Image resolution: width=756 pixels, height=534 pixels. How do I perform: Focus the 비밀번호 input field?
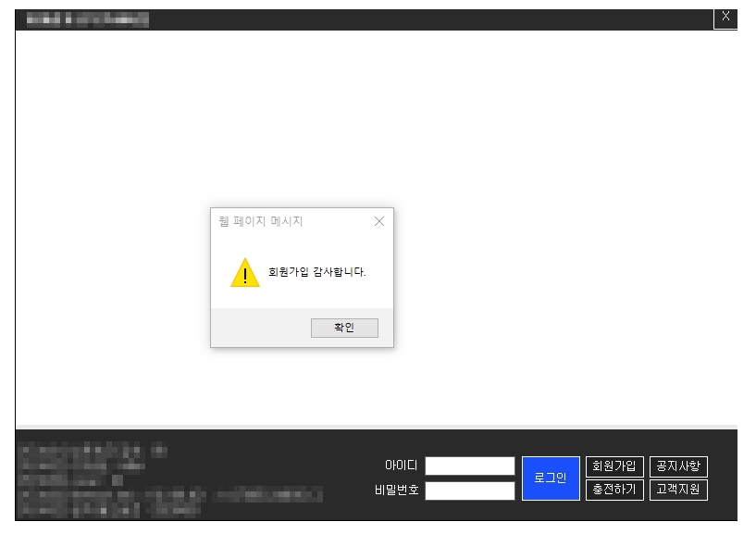[x=469, y=491]
